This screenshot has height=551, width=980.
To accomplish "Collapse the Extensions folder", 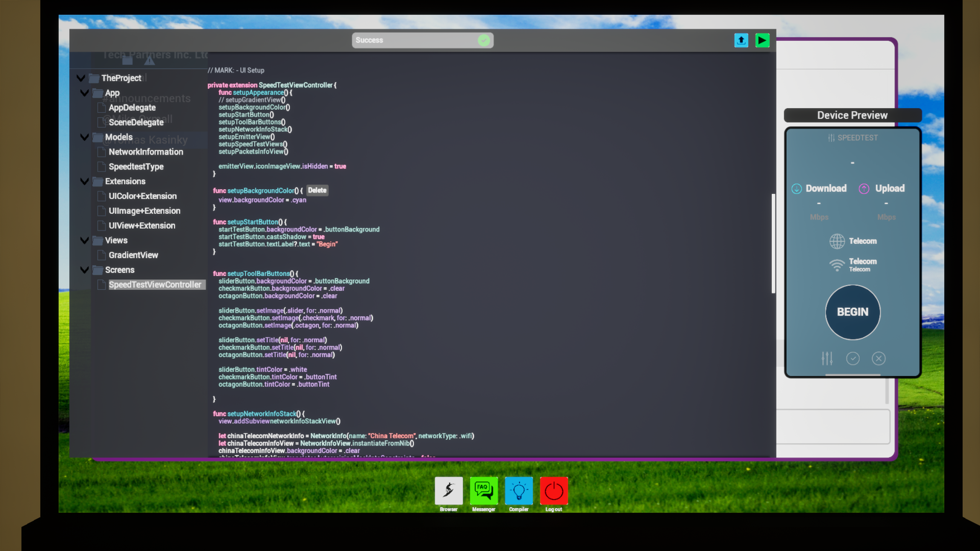I will click(85, 181).
